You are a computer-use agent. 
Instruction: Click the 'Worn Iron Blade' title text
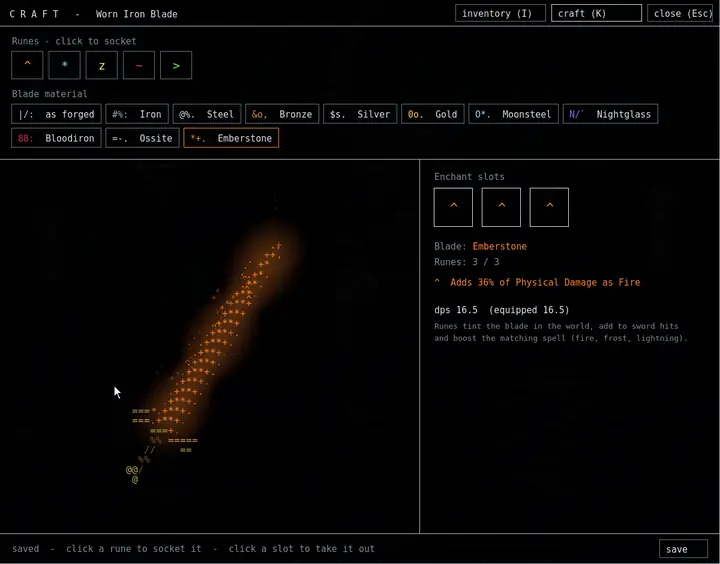[x=136, y=14]
